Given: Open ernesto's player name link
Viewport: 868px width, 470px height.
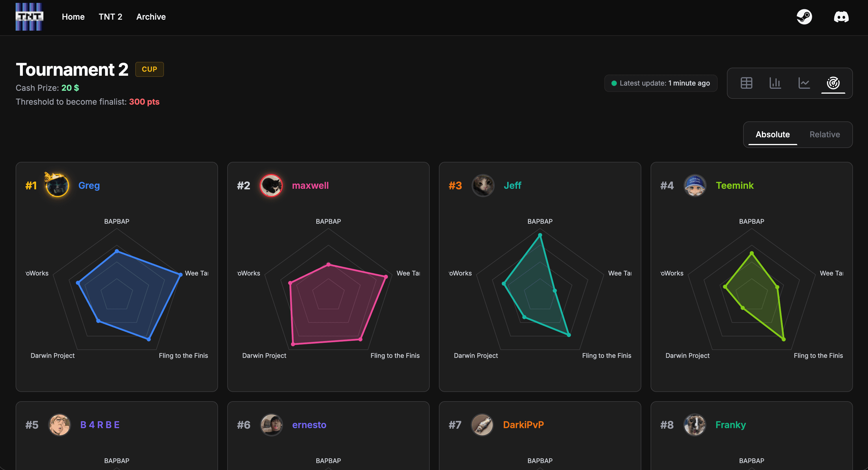Looking at the screenshot, I should (309, 425).
